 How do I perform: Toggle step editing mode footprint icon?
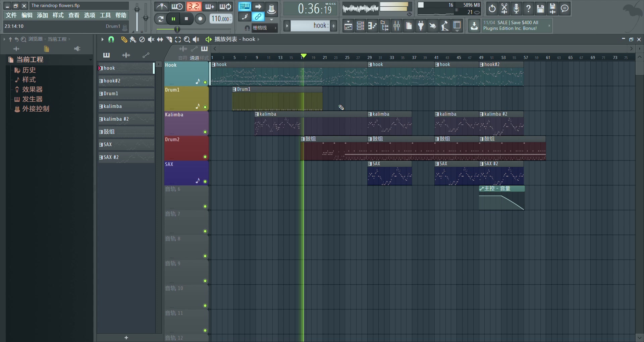(x=245, y=16)
